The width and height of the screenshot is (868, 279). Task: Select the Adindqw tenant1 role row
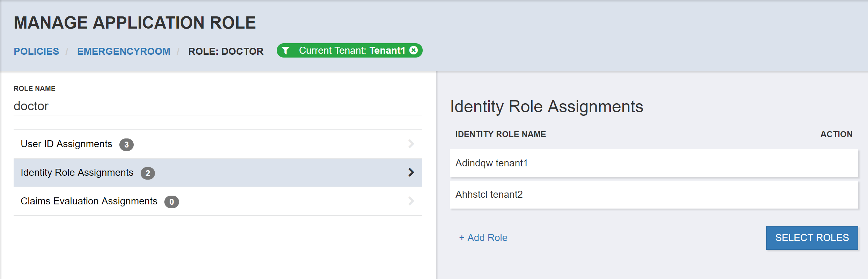coord(654,163)
